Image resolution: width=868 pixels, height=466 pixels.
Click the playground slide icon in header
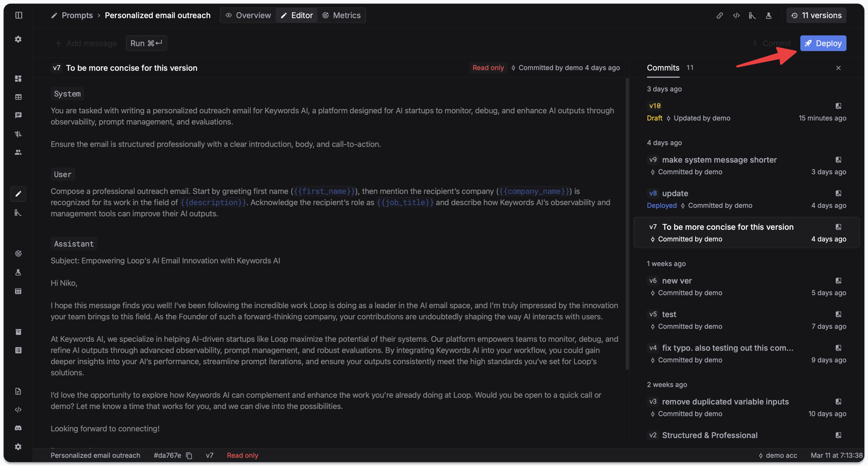coord(752,15)
